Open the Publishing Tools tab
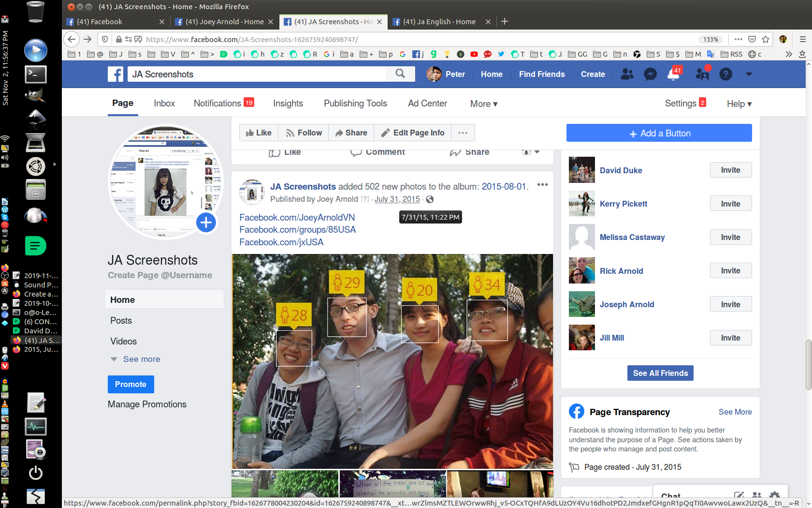Viewport: 812px width, 508px height. (x=355, y=103)
